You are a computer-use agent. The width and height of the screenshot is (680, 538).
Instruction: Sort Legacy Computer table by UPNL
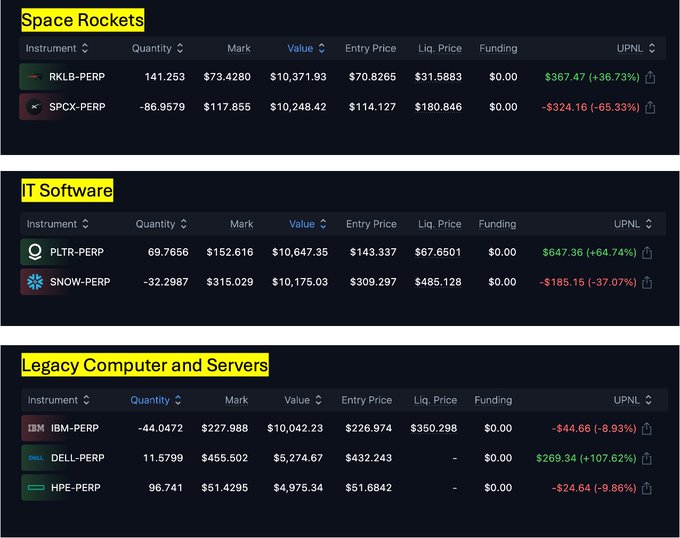pyautogui.click(x=633, y=400)
